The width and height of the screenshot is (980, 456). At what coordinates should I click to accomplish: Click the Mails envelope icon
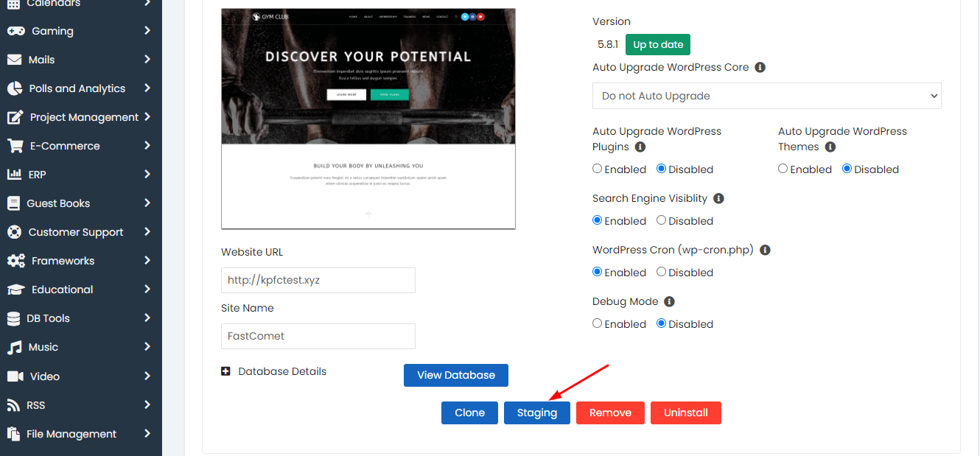click(14, 60)
